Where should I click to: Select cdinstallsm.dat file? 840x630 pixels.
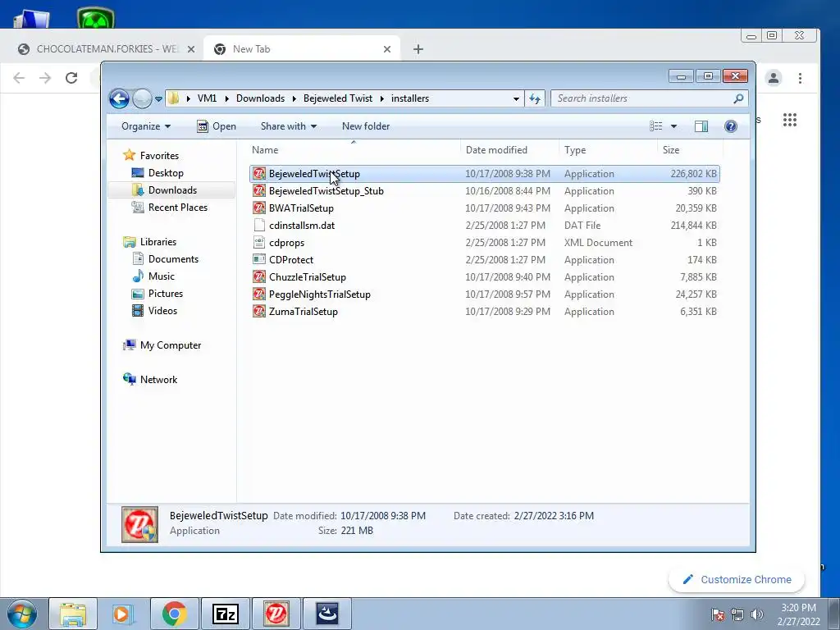485,226
